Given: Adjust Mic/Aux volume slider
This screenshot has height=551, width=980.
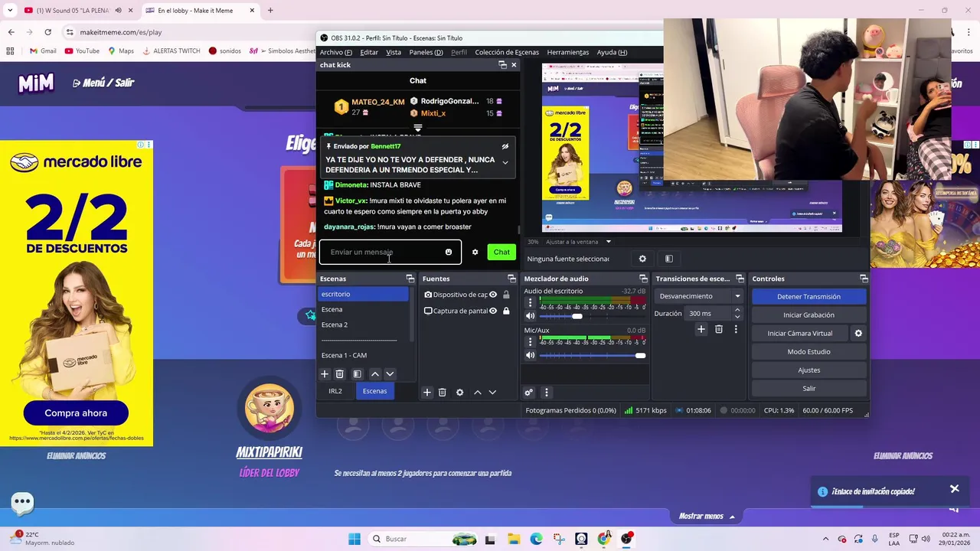Looking at the screenshot, I should [593, 355].
